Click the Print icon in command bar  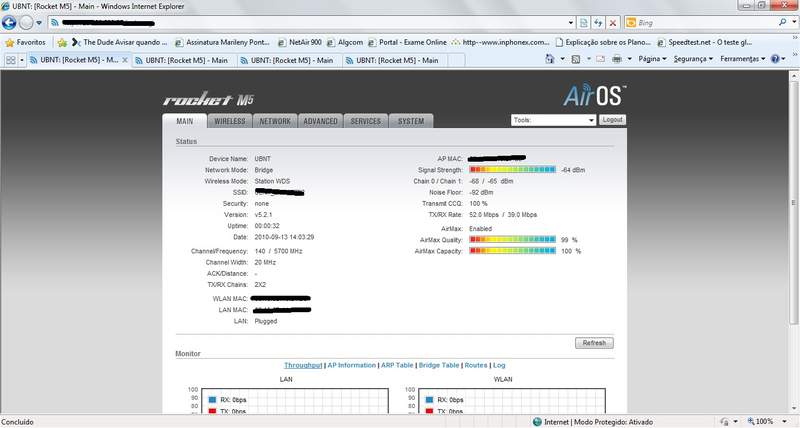click(x=617, y=59)
